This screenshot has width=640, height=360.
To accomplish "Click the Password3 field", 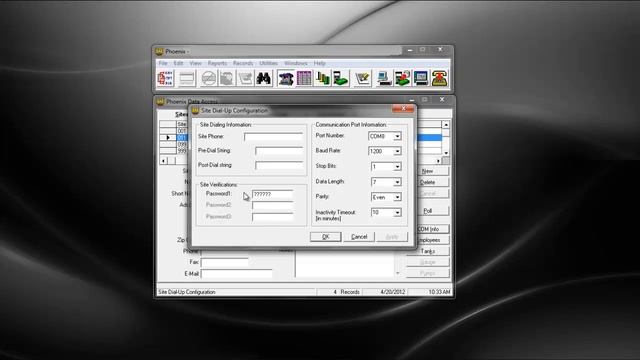I will (x=273, y=217).
